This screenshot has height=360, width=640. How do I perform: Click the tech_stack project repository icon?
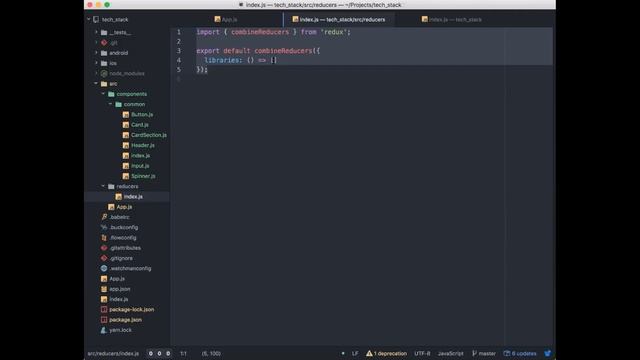pyautogui.click(x=96, y=19)
